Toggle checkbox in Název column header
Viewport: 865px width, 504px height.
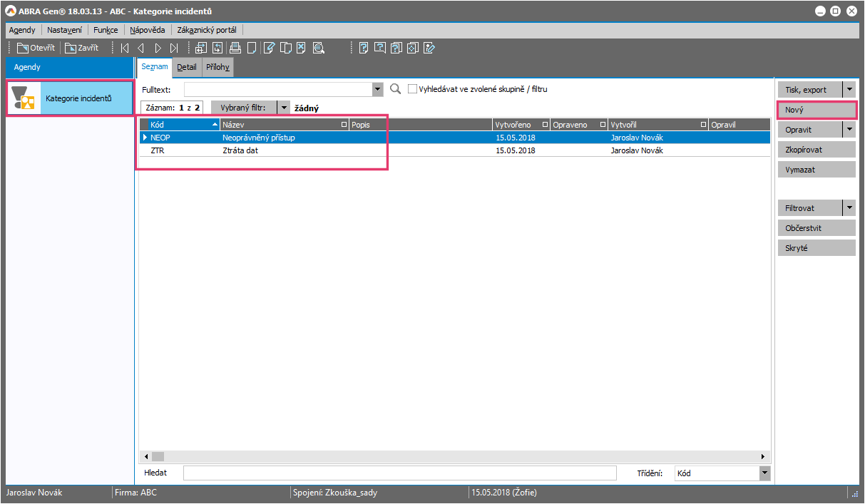click(x=344, y=125)
